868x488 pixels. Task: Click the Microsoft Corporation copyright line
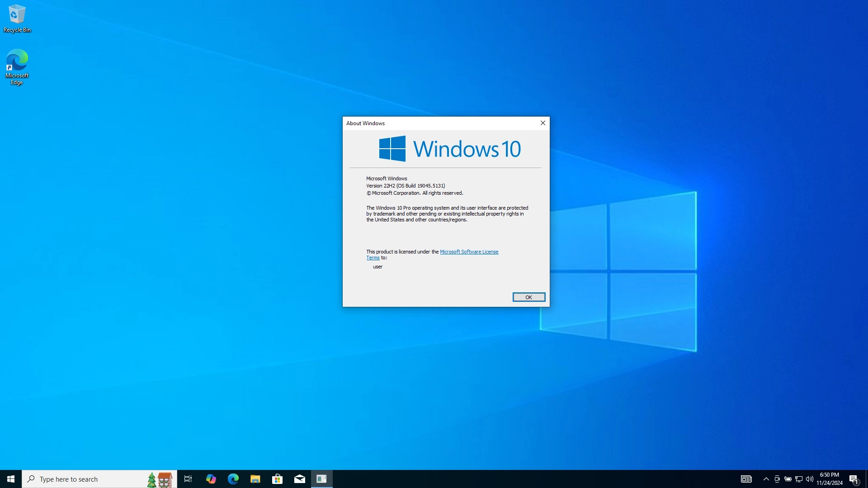click(415, 193)
